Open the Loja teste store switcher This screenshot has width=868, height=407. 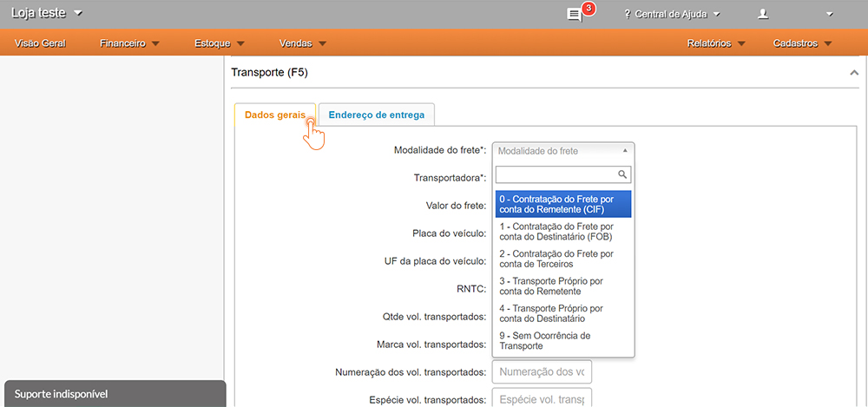pyautogui.click(x=47, y=13)
